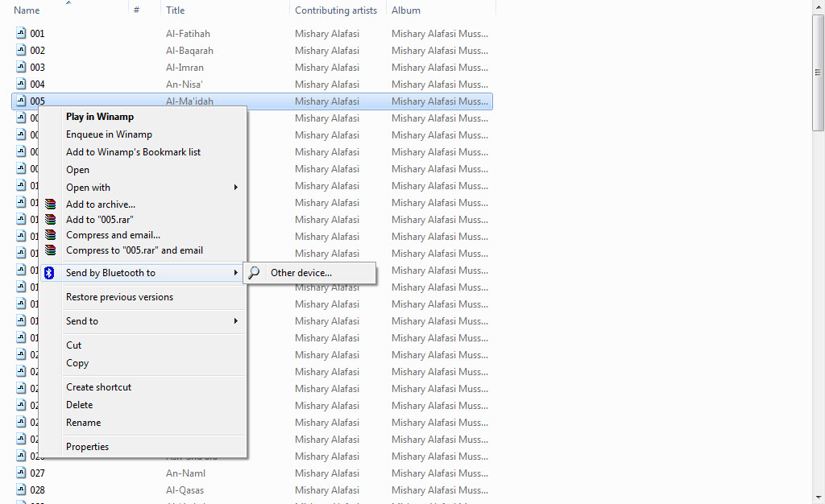Screen dimensions: 825x504
Task: Sort by the Title column header
Action: pos(175,10)
